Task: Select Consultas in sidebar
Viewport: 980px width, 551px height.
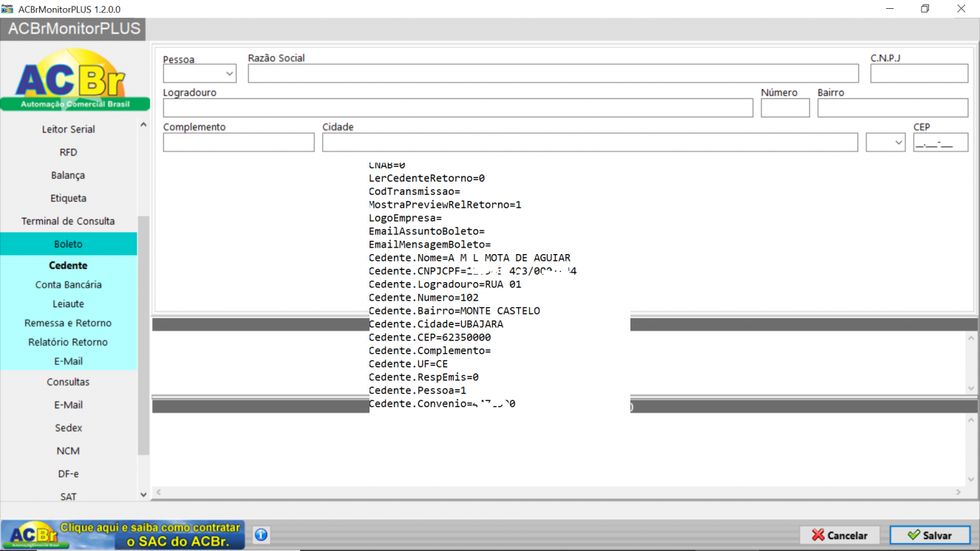Action: pos(68,382)
